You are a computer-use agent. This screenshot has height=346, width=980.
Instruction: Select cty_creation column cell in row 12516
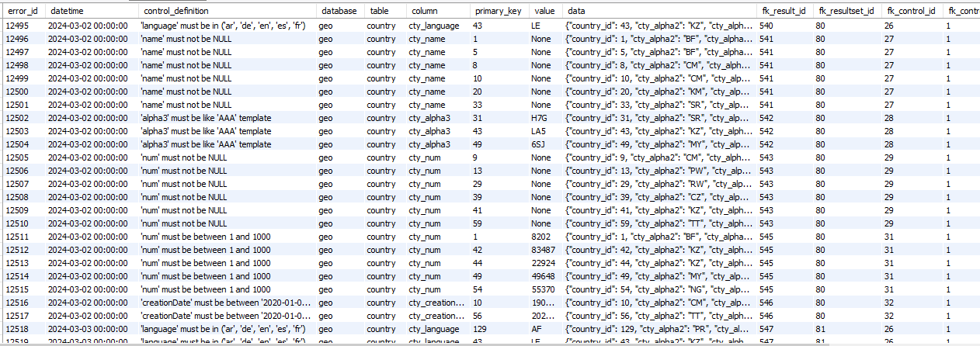(438, 303)
